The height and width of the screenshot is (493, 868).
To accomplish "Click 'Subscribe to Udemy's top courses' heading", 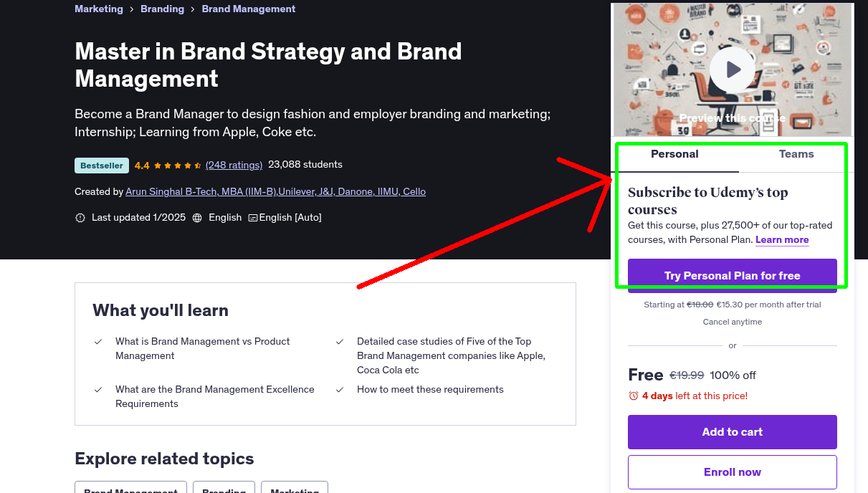I will coord(708,201).
